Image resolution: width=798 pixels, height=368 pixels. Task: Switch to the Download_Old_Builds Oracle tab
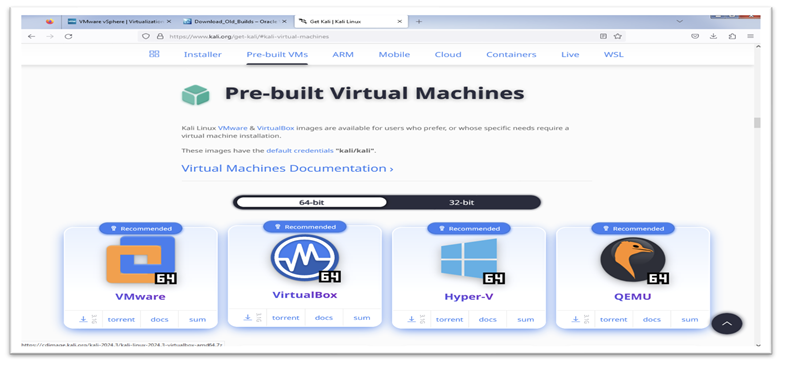click(236, 21)
